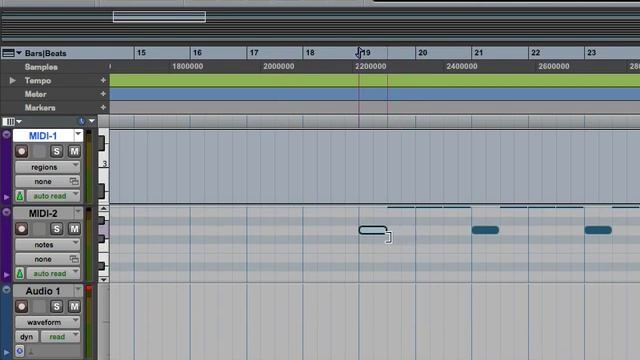Click the Samples ruler label
The image size is (640, 360).
coord(41,67)
